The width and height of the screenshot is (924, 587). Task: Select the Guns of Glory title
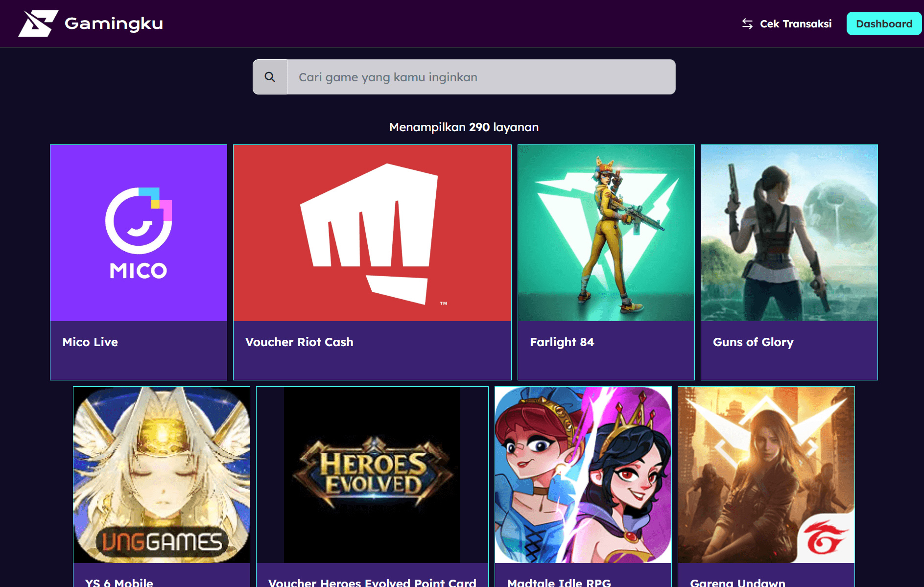click(x=753, y=342)
